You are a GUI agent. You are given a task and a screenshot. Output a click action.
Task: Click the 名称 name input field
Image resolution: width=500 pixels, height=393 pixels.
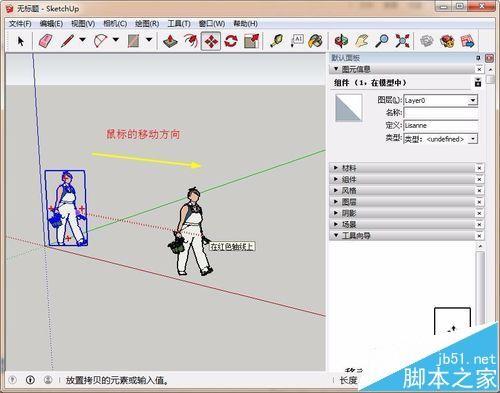click(441, 113)
